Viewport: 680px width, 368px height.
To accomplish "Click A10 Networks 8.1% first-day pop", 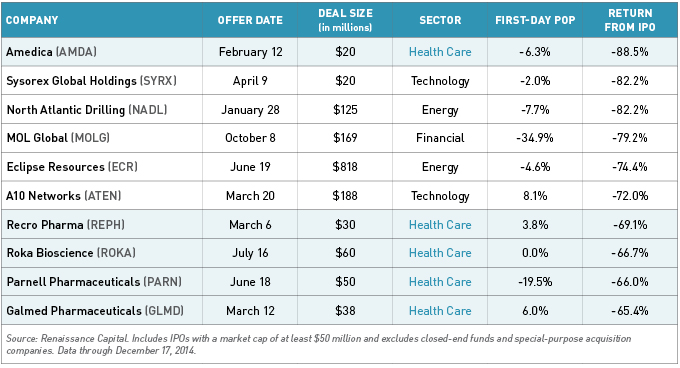I will pyautogui.click(x=535, y=196).
